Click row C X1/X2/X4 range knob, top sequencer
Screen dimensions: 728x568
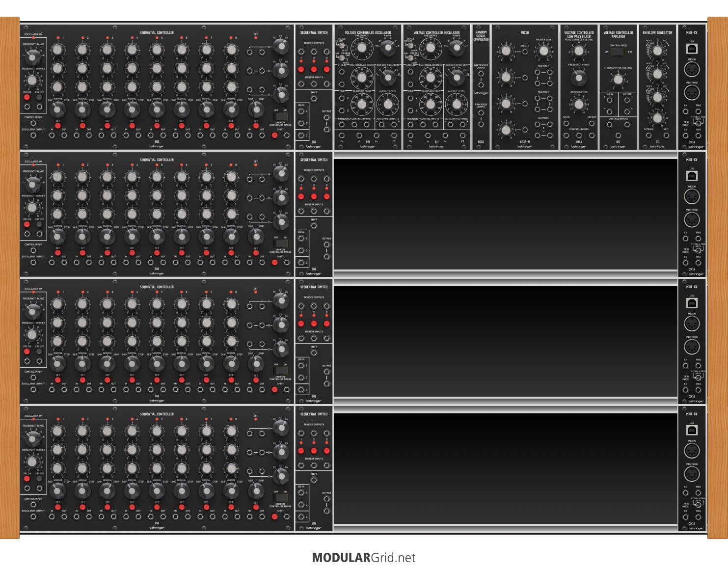tap(281, 95)
